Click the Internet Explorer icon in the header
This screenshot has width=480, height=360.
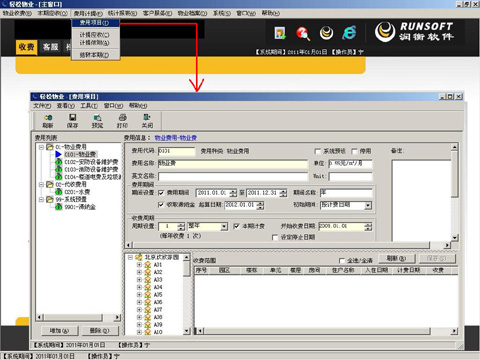coord(349,33)
